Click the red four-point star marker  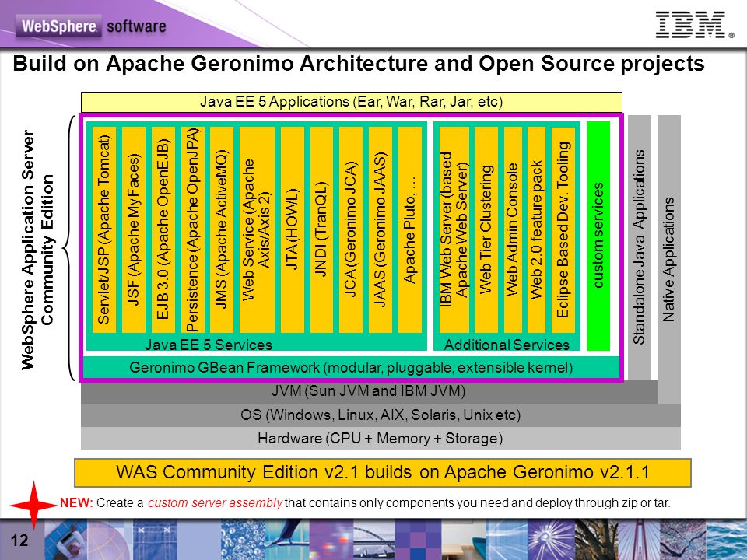pos(33,506)
